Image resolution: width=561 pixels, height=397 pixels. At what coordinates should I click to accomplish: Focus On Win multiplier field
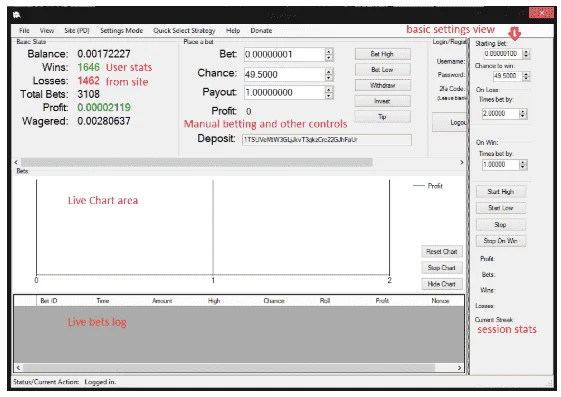(x=501, y=165)
